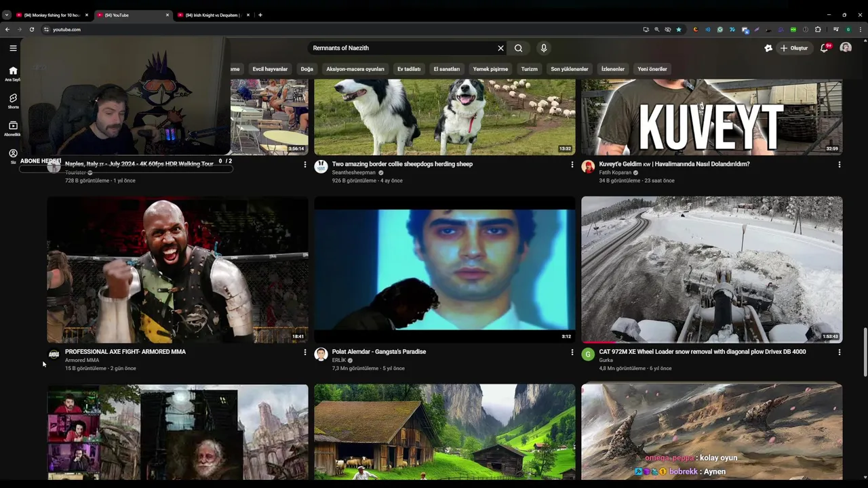Open Chrome three-dot menu
The width and height of the screenshot is (868, 488).
pos(861,30)
